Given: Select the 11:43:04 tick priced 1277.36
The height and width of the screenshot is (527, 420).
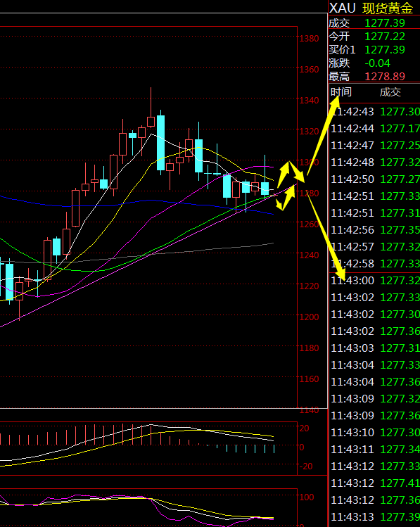Looking at the screenshot, I should click(x=375, y=381).
